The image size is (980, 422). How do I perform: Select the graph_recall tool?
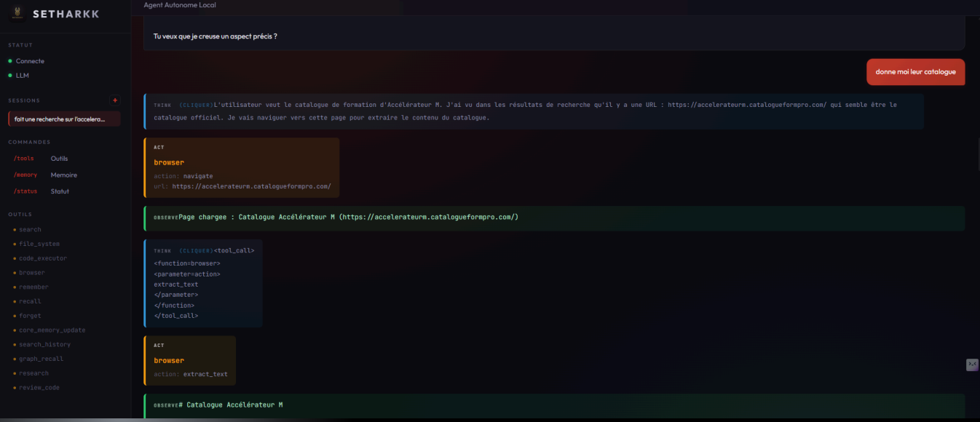(x=42, y=359)
